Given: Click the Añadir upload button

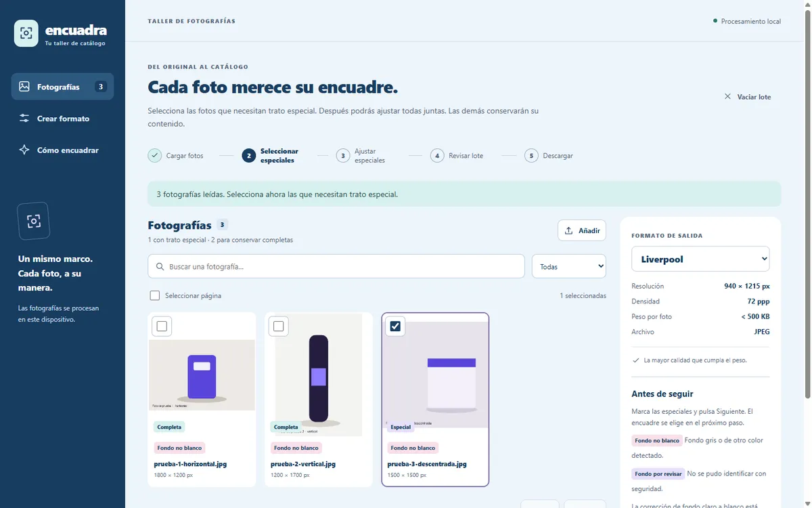Looking at the screenshot, I should click(582, 230).
